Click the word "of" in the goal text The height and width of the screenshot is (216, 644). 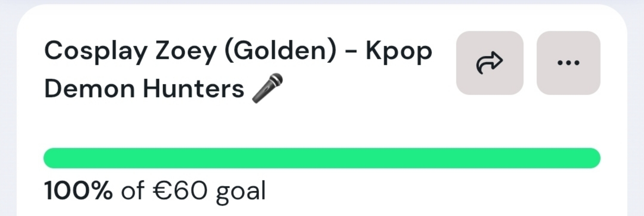132,191
